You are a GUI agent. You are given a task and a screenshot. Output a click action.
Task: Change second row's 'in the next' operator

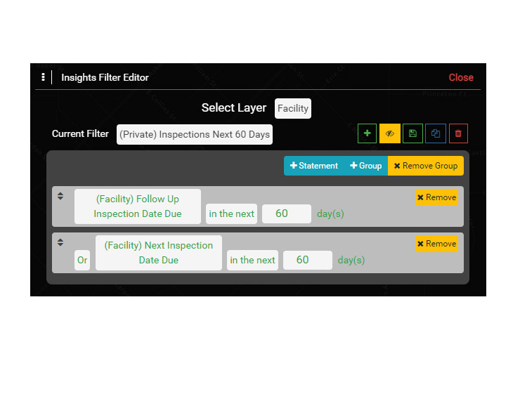click(x=252, y=260)
